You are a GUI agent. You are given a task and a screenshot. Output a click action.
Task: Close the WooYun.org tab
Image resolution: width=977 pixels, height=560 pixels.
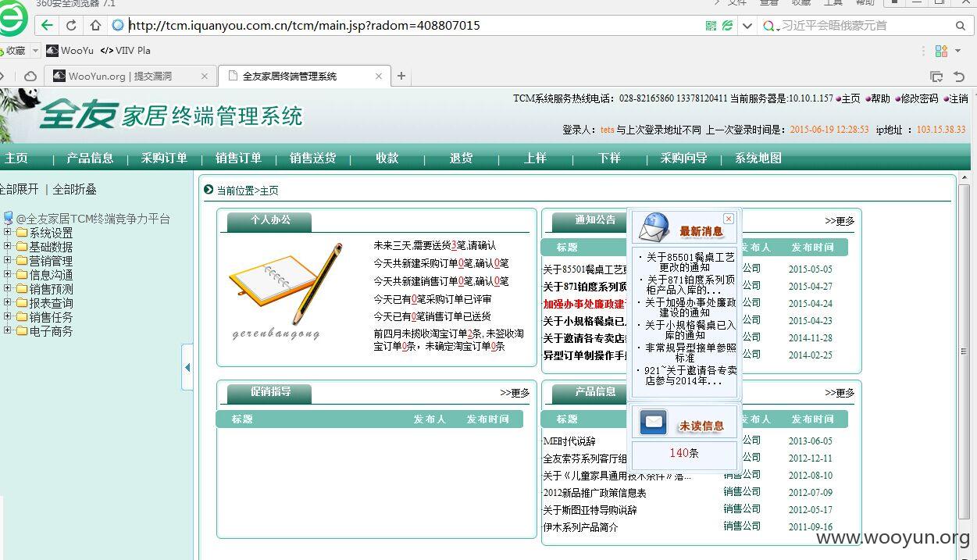205,77
